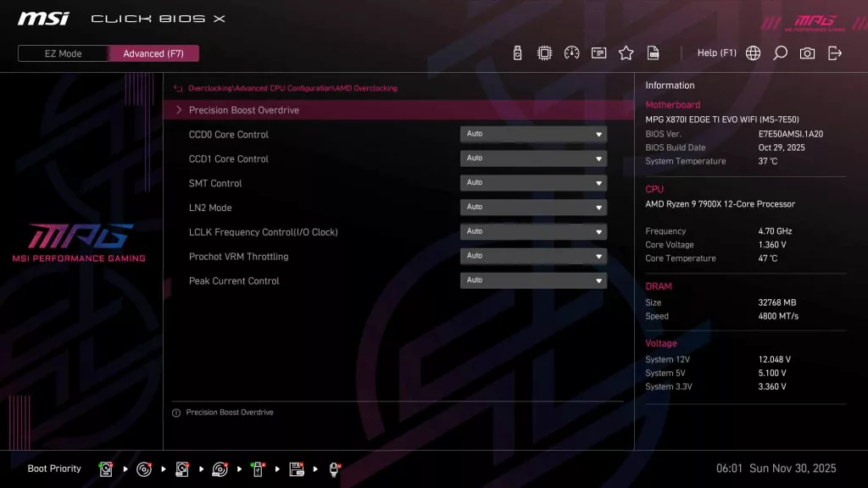Switch to EZ Mode

[x=64, y=53]
